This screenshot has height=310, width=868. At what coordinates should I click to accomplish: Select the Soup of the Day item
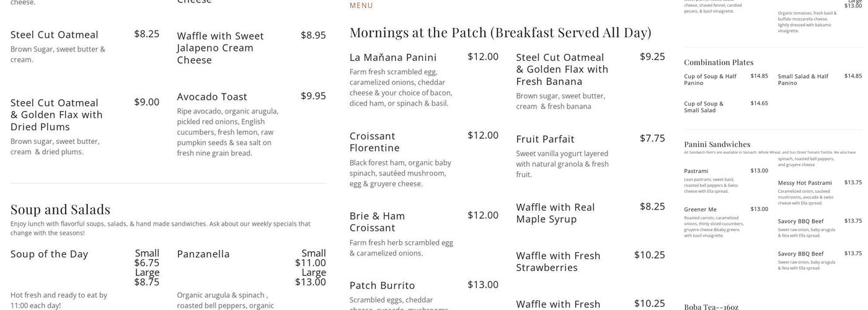point(49,254)
